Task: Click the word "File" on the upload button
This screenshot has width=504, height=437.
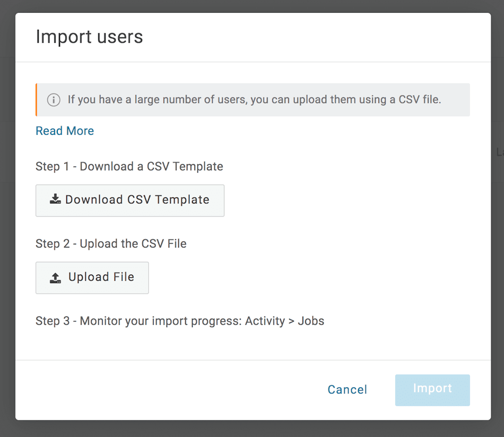Action: point(124,277)
